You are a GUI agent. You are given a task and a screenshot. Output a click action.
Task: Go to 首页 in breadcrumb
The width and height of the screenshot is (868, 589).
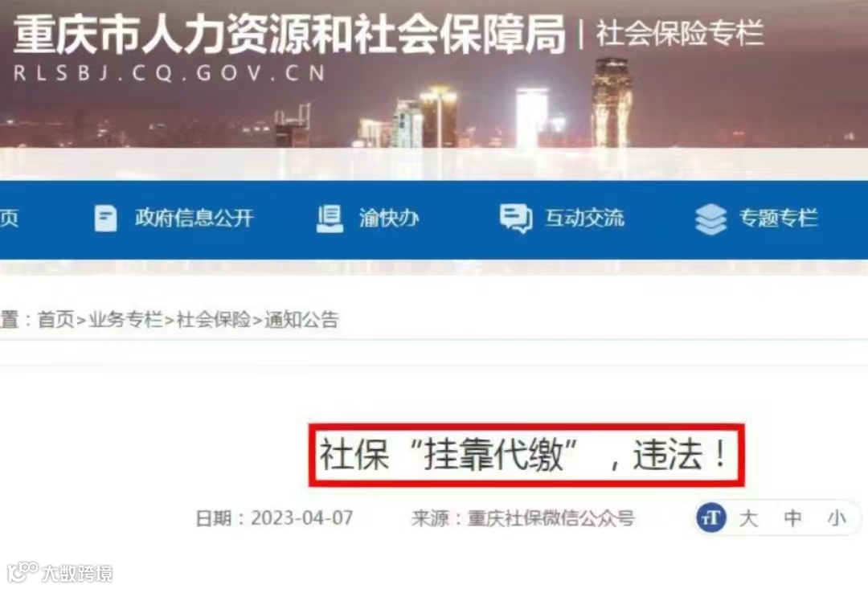[x=56, y=320]
